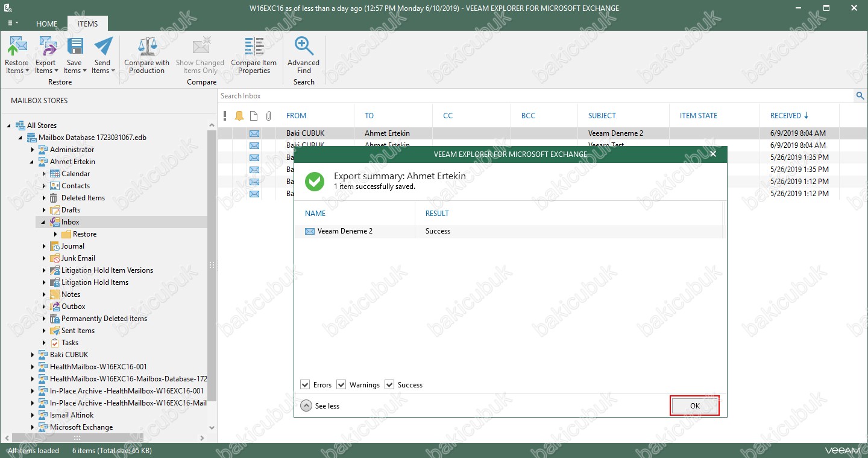The image size is (868, 458).
Task: Select the Outbox folder
Action: click(x=74, y=307)
